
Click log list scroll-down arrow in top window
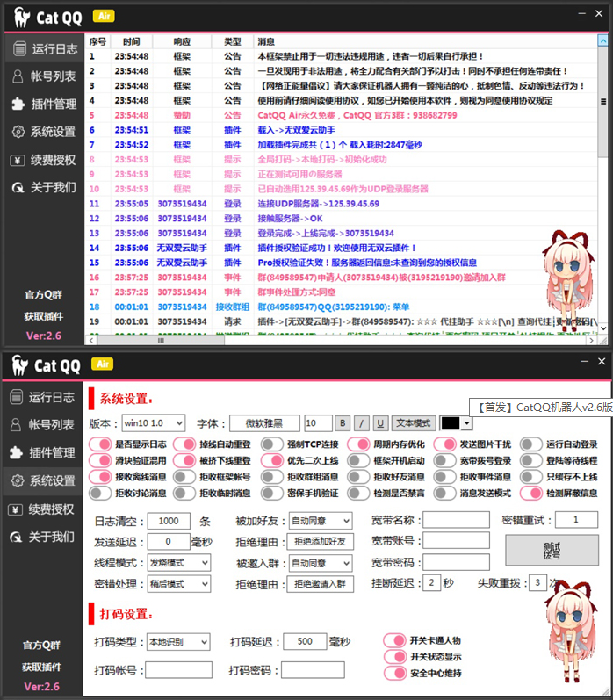click(x=602, y=328)
